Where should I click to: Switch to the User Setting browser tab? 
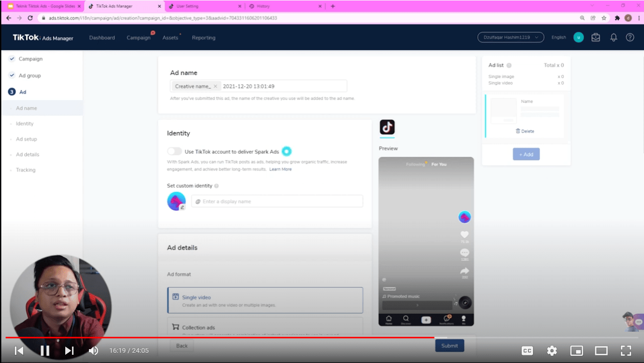point(203,6)
